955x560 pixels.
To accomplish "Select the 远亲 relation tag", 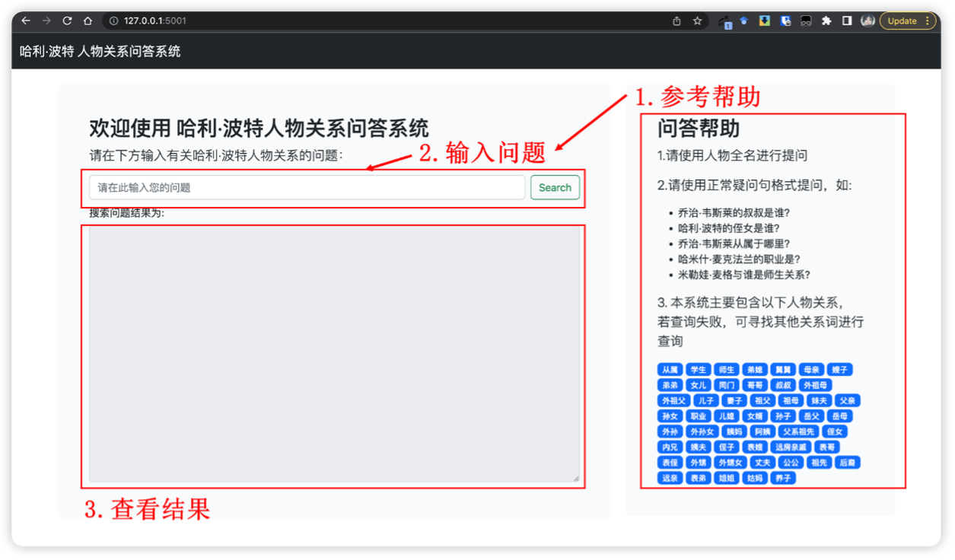I will tap(670, 478).
